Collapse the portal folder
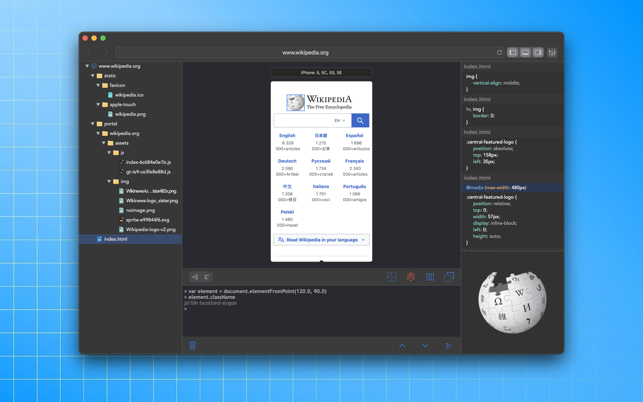The height and width of the screenshot is (402, 643). click(x=93, y=123)
